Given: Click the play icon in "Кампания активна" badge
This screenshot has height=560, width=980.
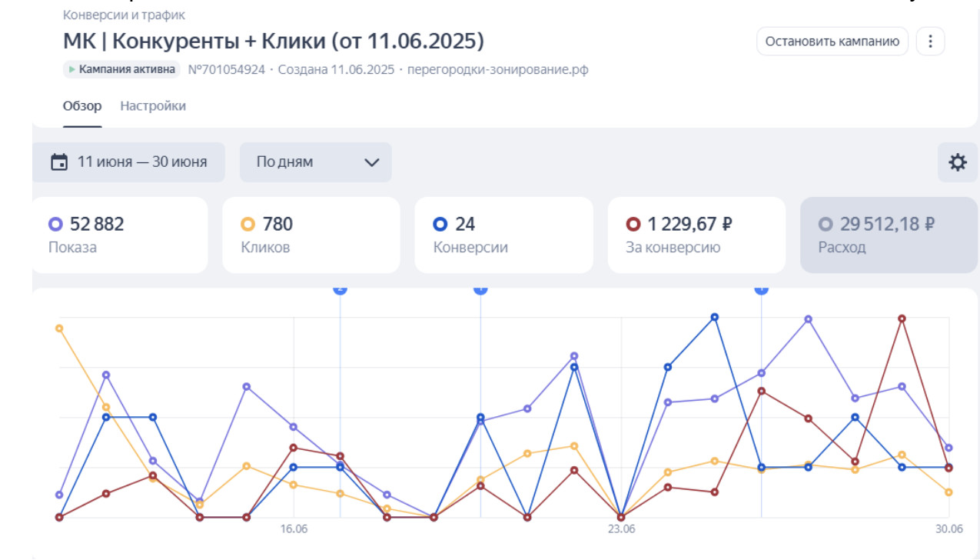Looking at the screenshot, I should 72,69.
